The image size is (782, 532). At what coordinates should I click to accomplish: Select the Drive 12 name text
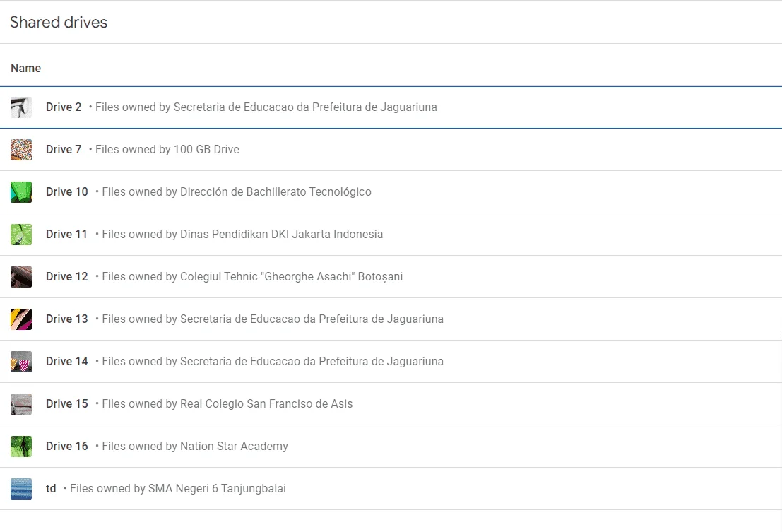coord(67,277)
